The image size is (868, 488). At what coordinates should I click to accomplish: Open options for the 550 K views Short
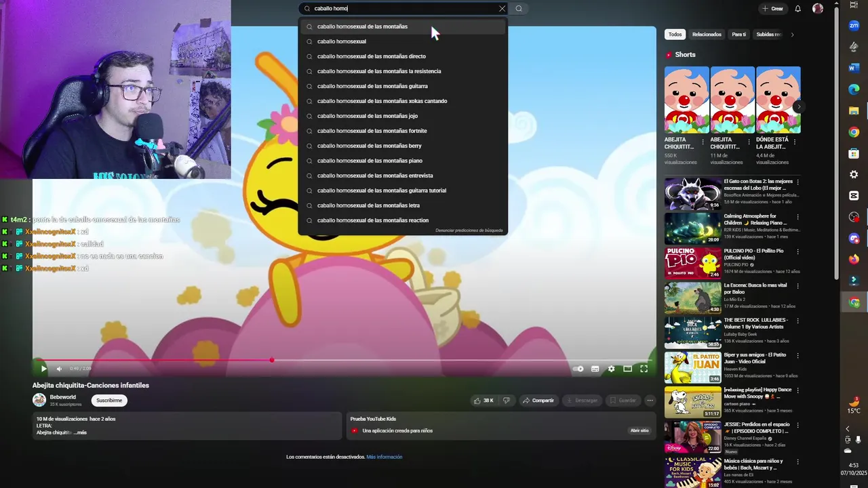coord(703,142)
